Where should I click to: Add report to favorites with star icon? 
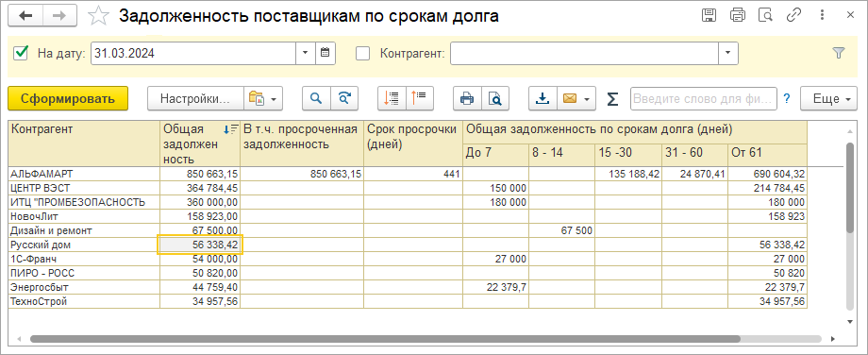(98, 16)
